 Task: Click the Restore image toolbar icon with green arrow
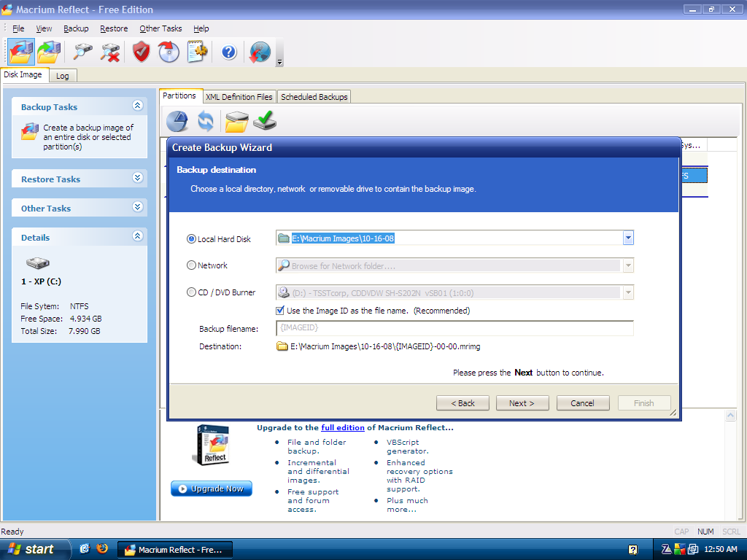(49, 52)
